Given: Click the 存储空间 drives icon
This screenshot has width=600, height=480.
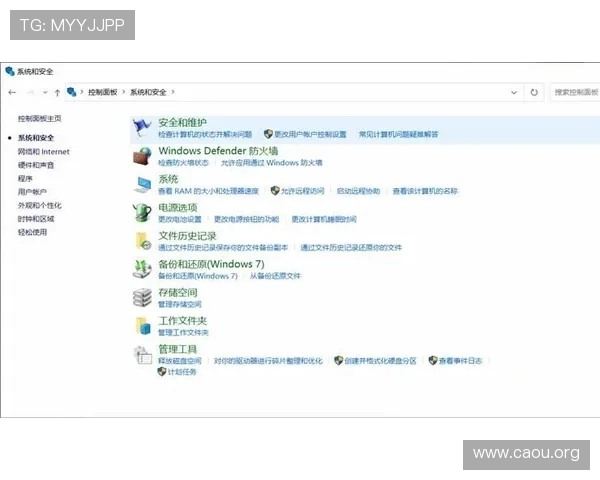Looking at the screenshot, I should tap(142, 297).
